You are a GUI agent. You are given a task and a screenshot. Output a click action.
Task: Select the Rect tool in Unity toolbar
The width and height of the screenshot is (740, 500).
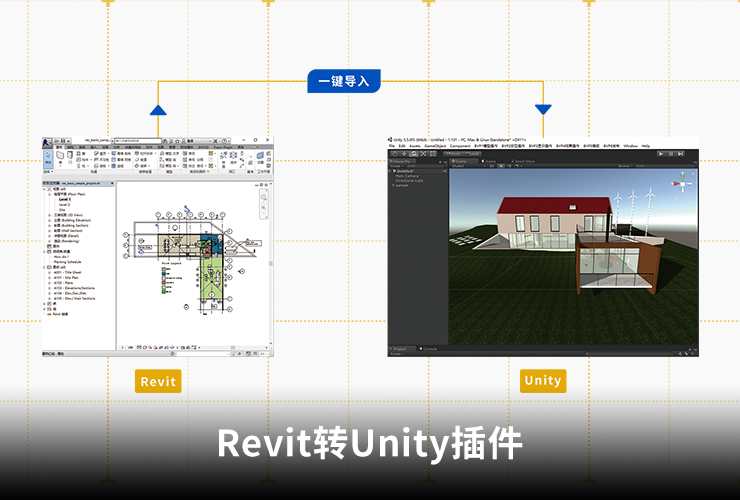click(432, 154)
